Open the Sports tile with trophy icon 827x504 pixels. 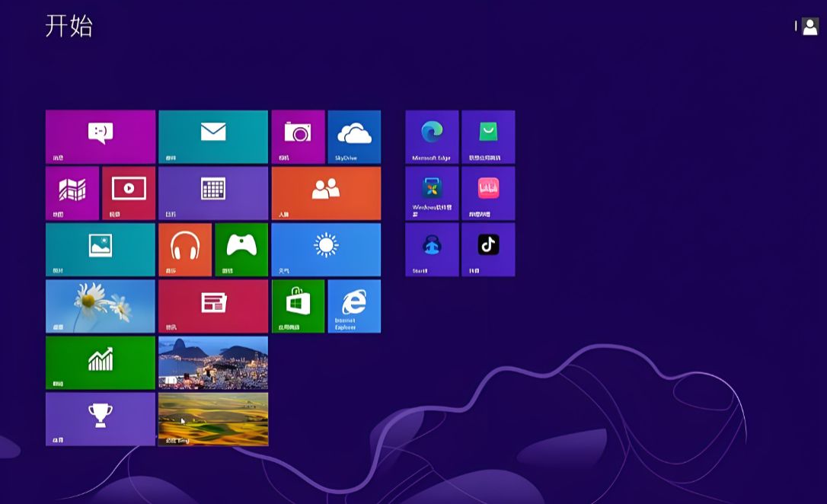[x=101, y=419]
